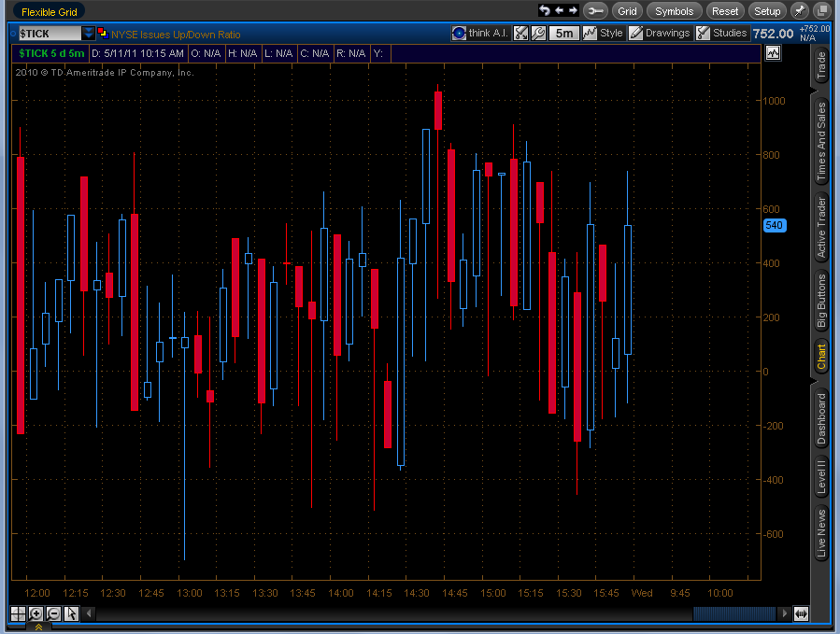
Task: Switch to the Dashboard tab
Action: 821,418
